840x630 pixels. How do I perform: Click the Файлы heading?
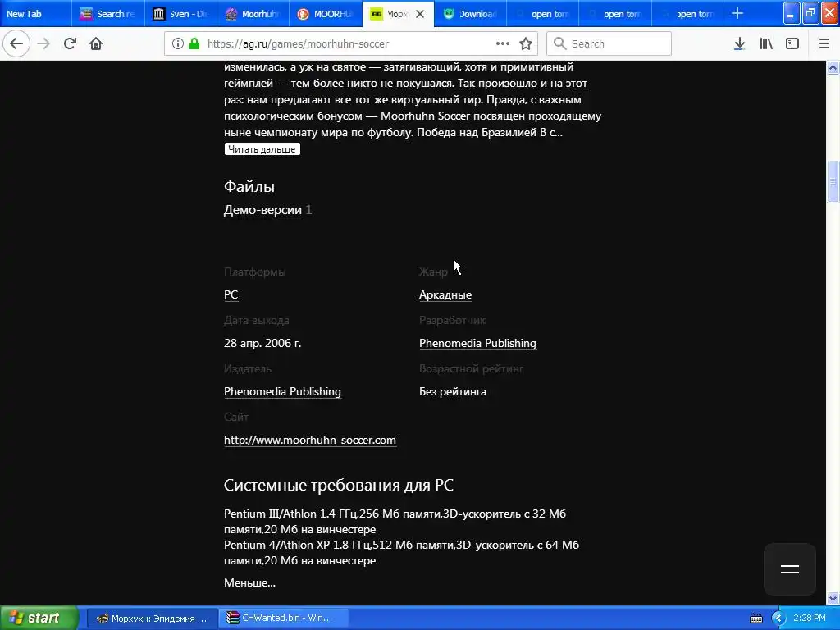click(x=249, y=186)
